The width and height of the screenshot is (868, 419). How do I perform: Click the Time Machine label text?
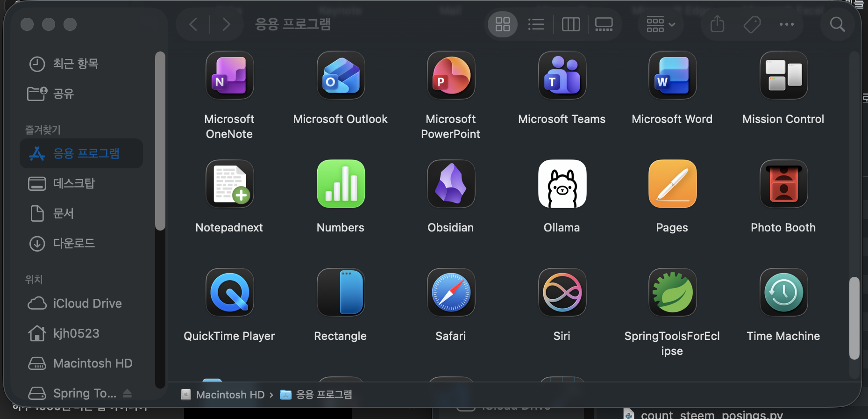pyautogui.click(x=783, y=336)
